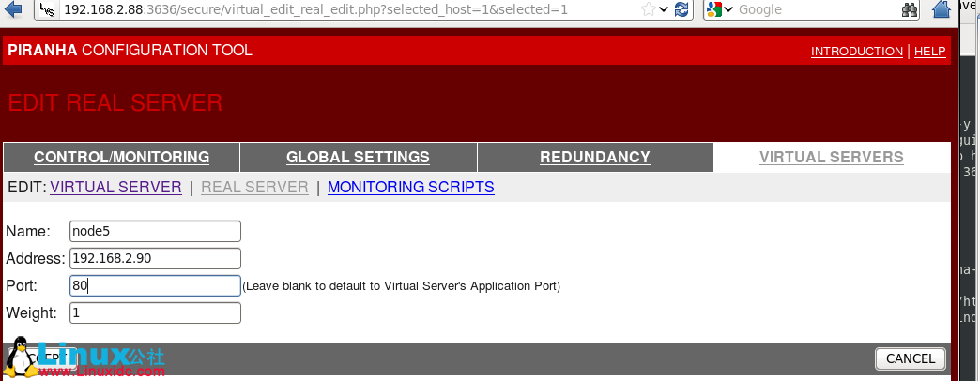Open the Introduction link in header
980x381 pixels.
(856, 51)
